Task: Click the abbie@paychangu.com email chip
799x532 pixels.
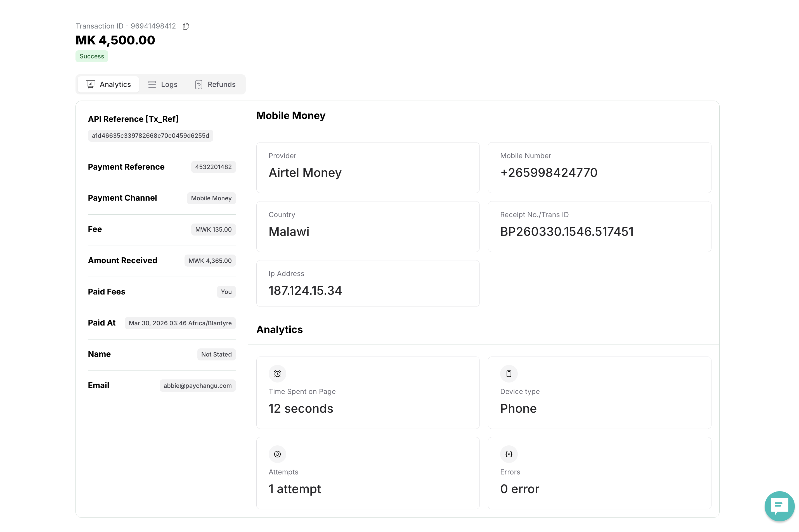Action: click(198, 385)
